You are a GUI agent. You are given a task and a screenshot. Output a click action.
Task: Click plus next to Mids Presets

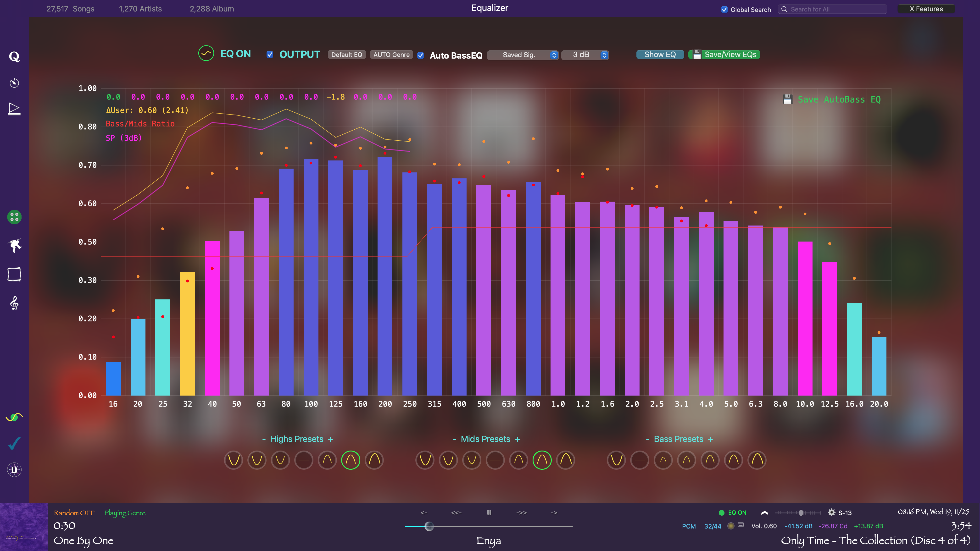click(517, 440)
